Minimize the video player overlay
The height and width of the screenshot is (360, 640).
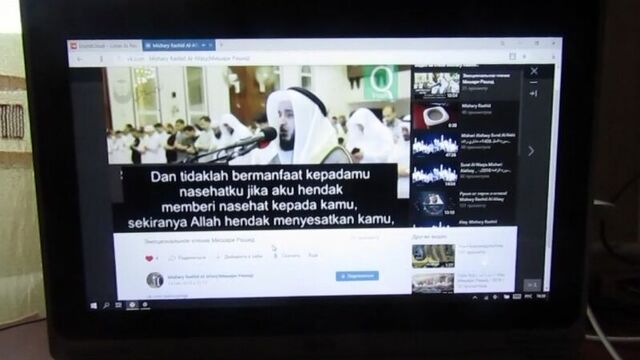pyautogui.click(x=533, y=82)
